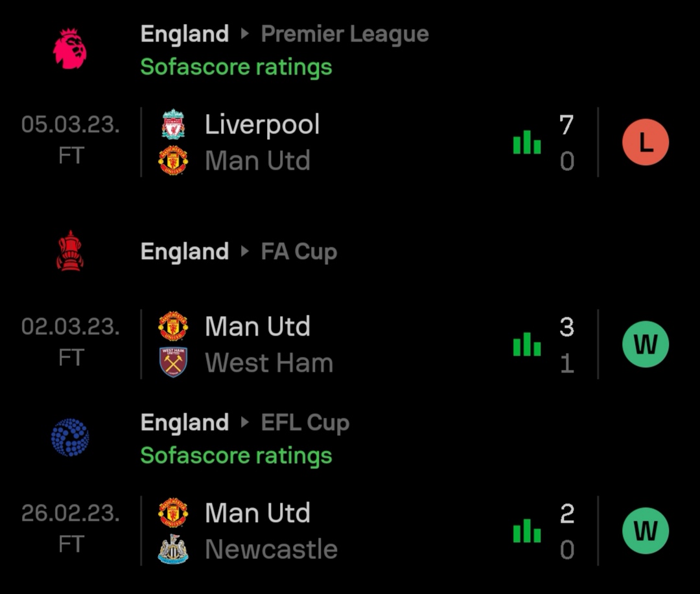Open statistics icon for Liverpool match
Viewport: 700px width, 594px height.
click(x=527, y=142)
